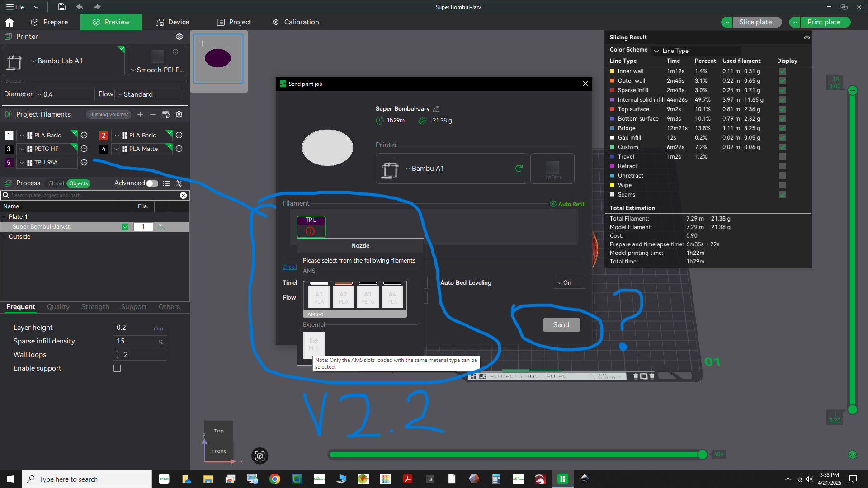Click the reset view cube icon

[x=259, y=455]
